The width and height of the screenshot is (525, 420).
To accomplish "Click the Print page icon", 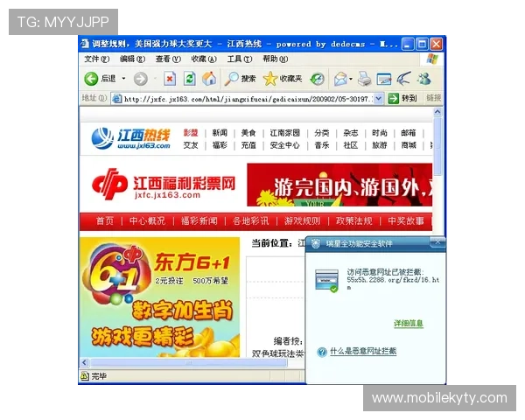I will coord(364,79).
